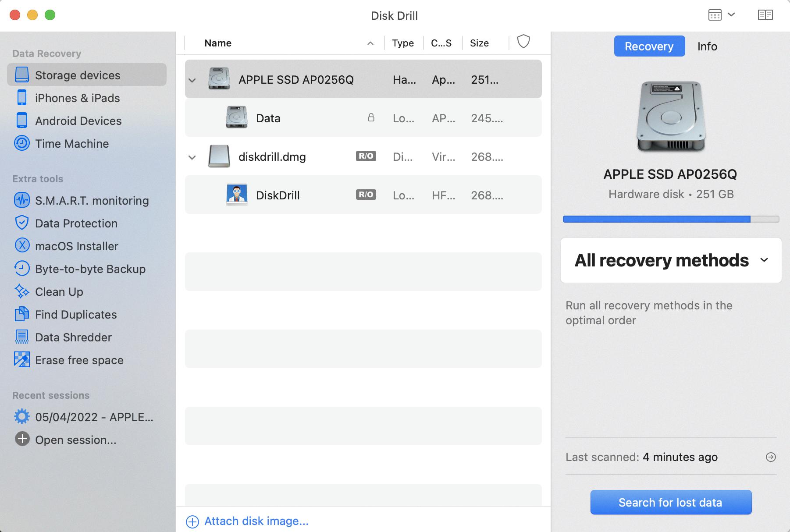Click the Data volume disk icon
790x532 pixels.
click(237, 117)
